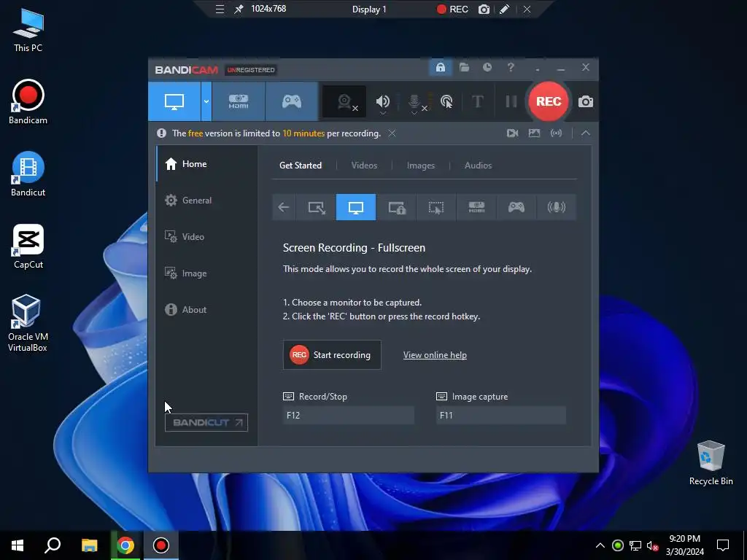Open the About sidebar section
Screen dimensions: 747x560
(x=206, y=309)
